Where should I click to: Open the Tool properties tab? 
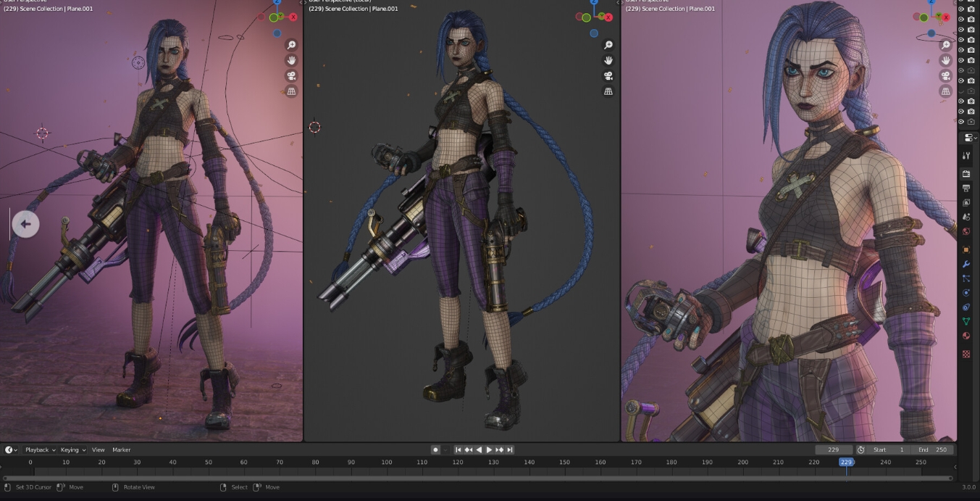click(966, 156)
